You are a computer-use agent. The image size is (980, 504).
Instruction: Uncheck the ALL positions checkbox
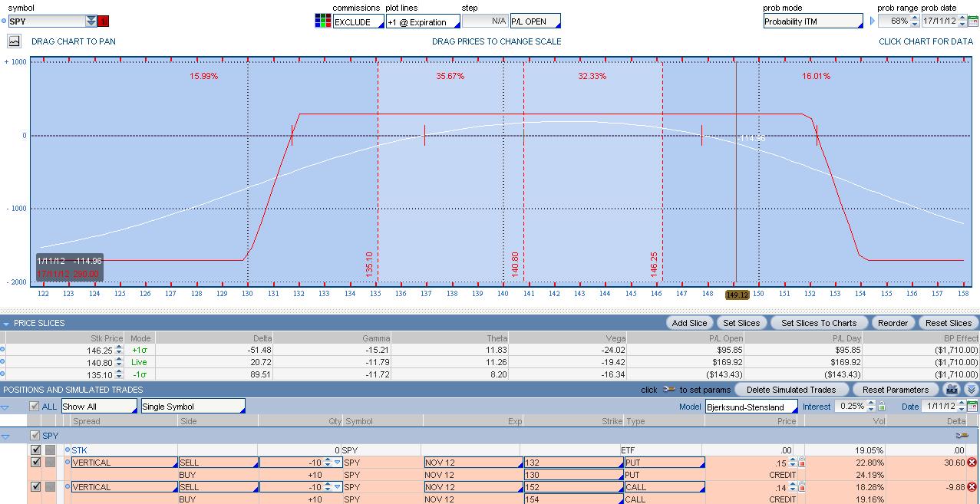pyautogui.click(x=34, y=407)
